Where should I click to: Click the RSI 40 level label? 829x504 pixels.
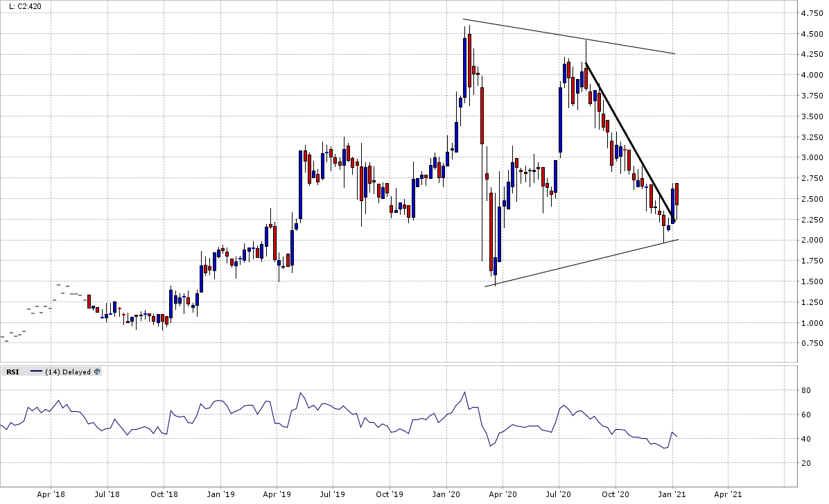806,439
